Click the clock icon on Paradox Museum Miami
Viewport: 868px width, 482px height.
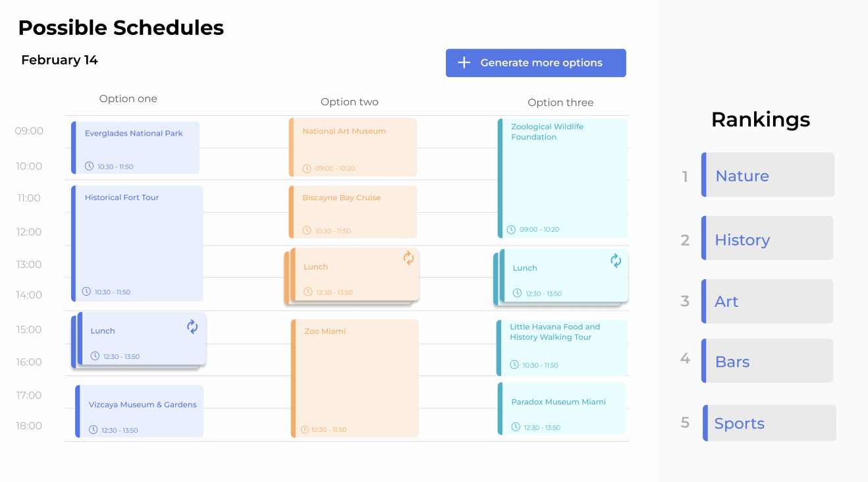(516, 427)
